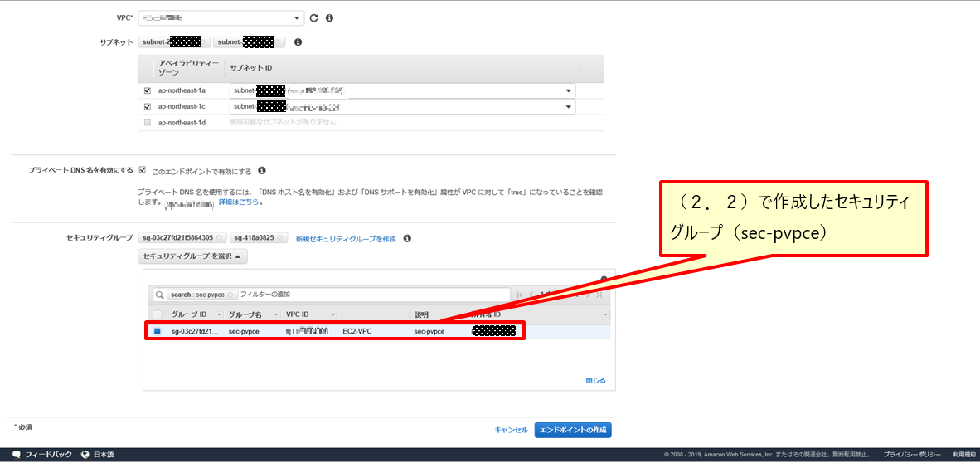Uncheck the ap-northeast-1a availability zone
Viewport: 980px width, 463px height.
tap(148, 90)
